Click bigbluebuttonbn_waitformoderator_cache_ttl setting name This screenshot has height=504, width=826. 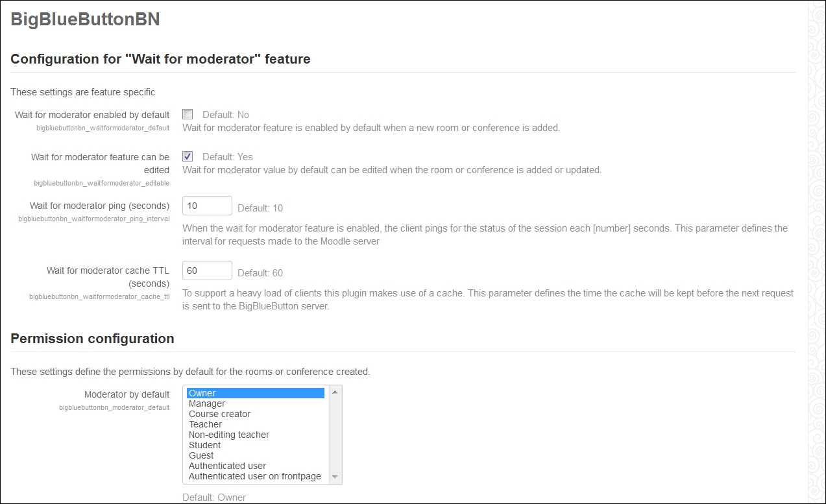99,297
